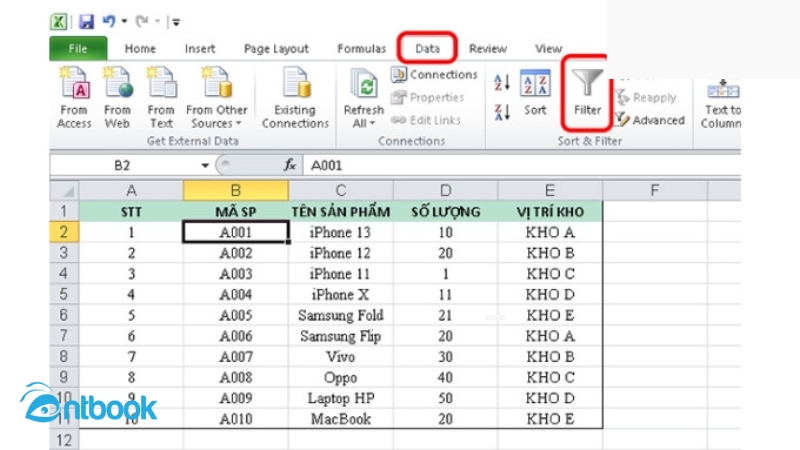
Task: Select cell containing iPhone 13
Action: click(x=341, y=232)
